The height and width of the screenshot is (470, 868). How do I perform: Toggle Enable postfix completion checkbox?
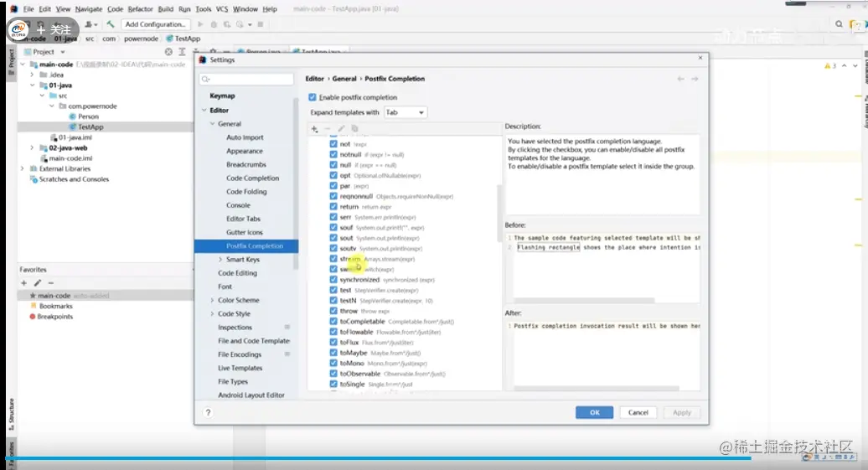(313, 97)
